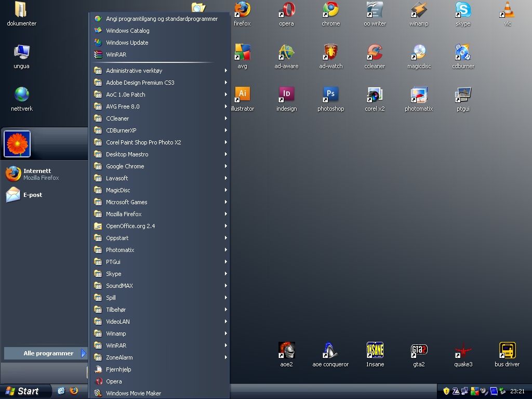Open Angi programtilgang og standardprogrammer

click(160, 19)
